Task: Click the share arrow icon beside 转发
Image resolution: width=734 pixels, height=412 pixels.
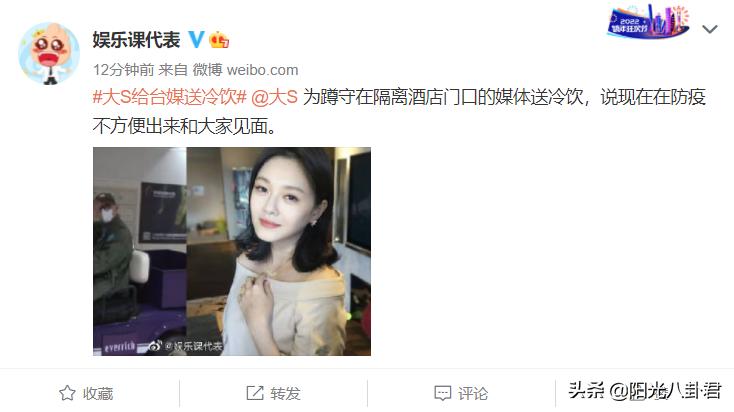Action: pos(255,393)
